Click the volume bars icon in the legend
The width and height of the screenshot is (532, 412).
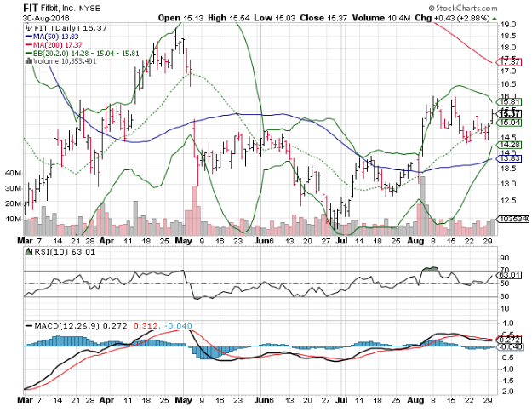pyautogui.click(x=29, y=61)
